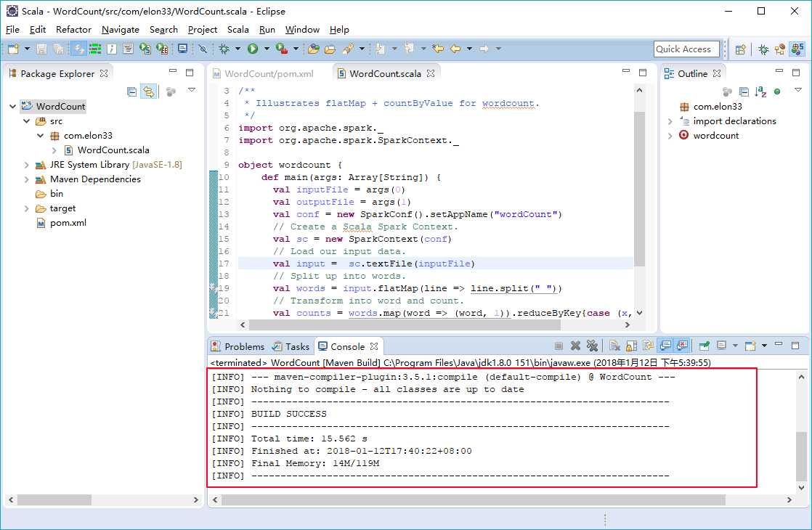Open the Scala menu
The height and width of the screenshot is (530, 812).
click(x=237, y=30)
